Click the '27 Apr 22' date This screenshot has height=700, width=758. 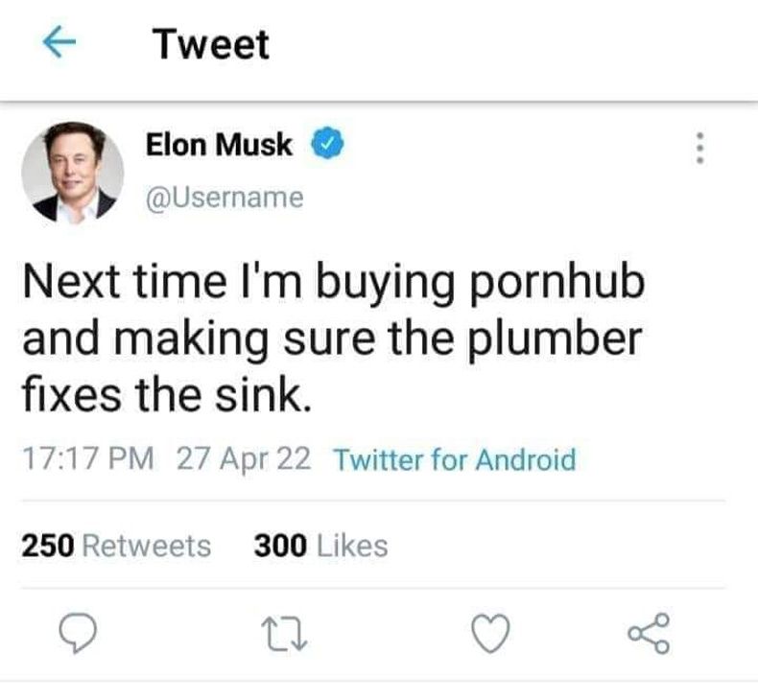(244, 460)
